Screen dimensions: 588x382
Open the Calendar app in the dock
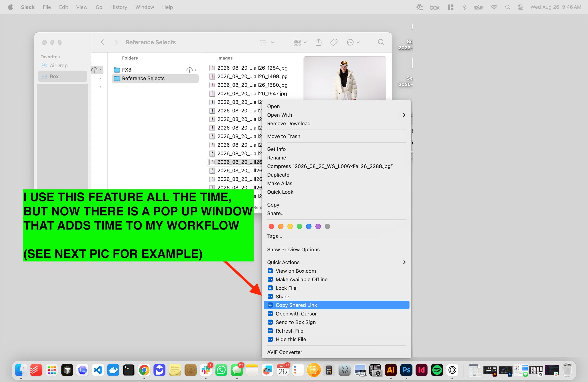(283, 370)
